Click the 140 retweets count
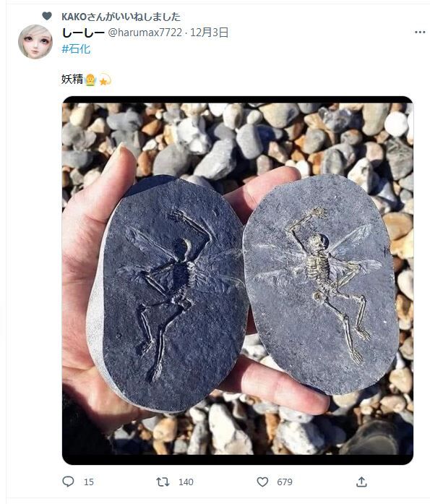 click(x=186, y=482)
